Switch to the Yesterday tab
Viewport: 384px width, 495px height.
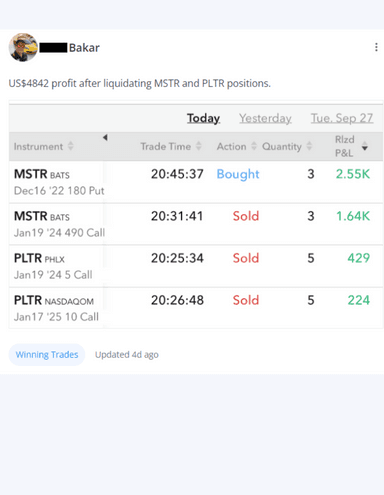[x=265, y=118]
